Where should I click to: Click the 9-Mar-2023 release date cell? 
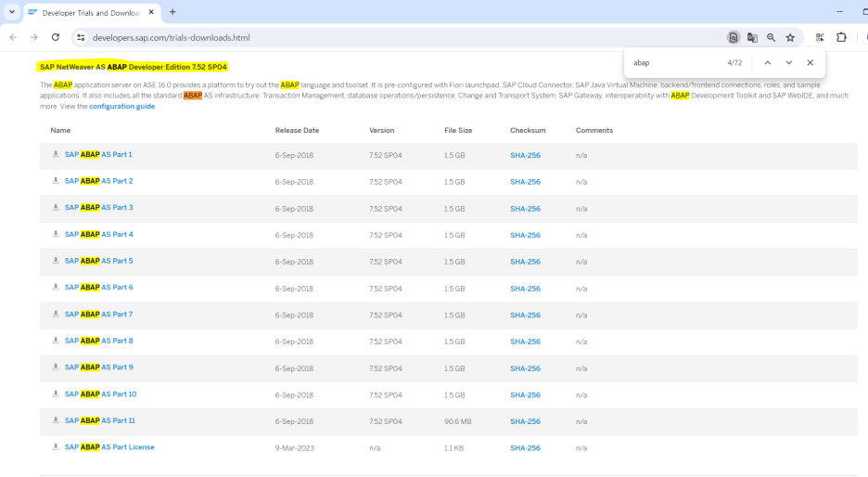tap(295, 448)
